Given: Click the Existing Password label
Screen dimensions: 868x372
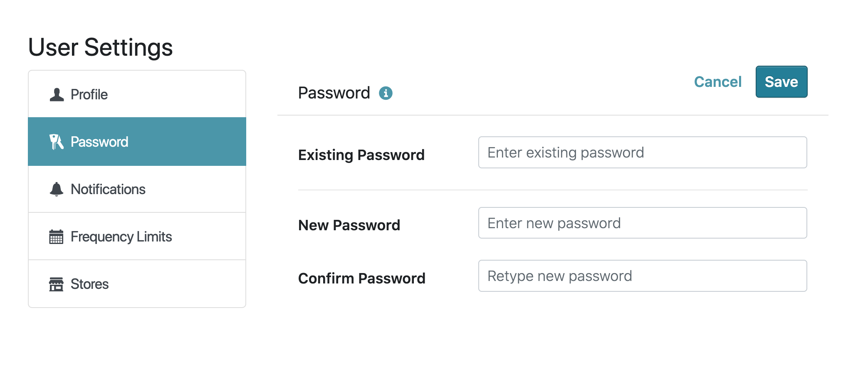Looking at the screenshot, I should (361, 155).
